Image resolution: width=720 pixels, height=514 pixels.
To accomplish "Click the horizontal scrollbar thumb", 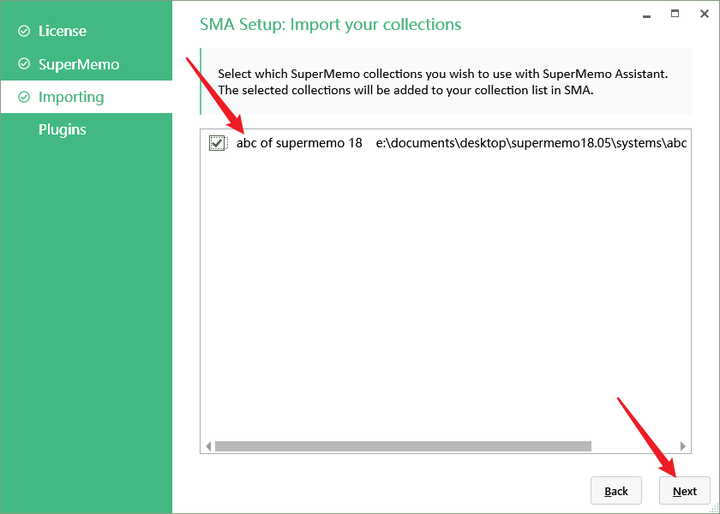I will click(x=402, y=446).
